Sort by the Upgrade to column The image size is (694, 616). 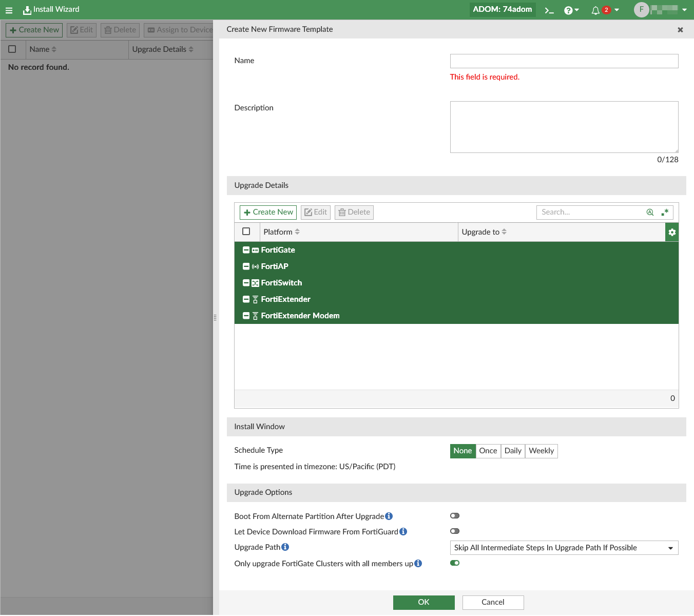click(484, 232)
